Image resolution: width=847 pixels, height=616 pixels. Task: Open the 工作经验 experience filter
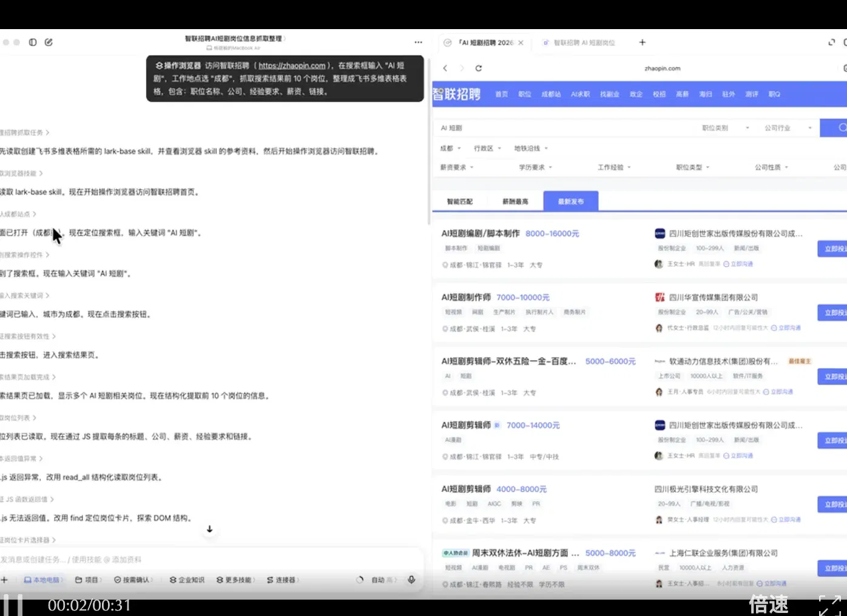614,167
